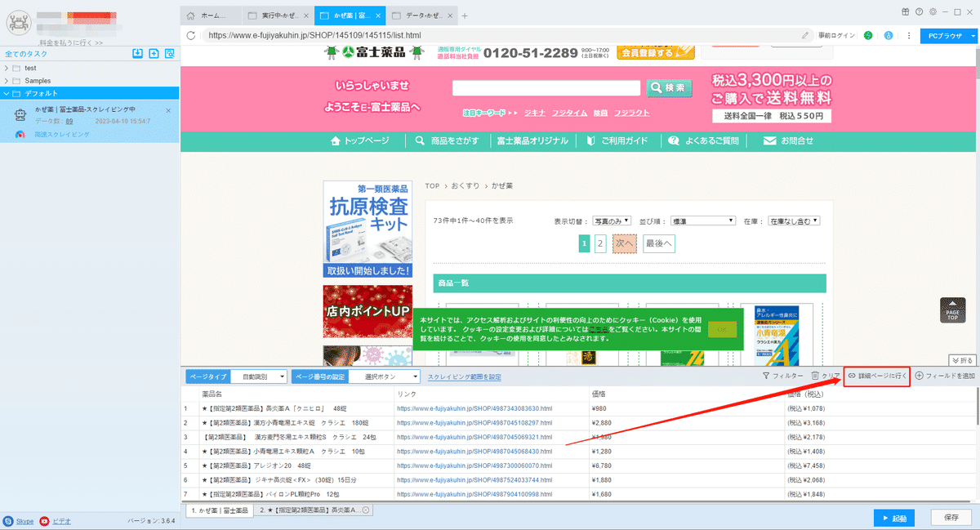Close the 実行中-かぜ tab
980x530 pixels.
coord(305,16)
